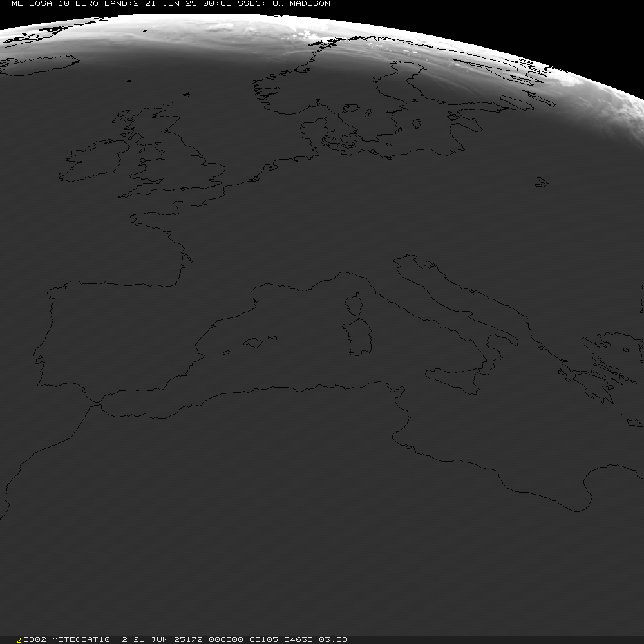Click the 25172 value in the footer
The width and height of the screenshot is (644, 644).
pos(188,639)
